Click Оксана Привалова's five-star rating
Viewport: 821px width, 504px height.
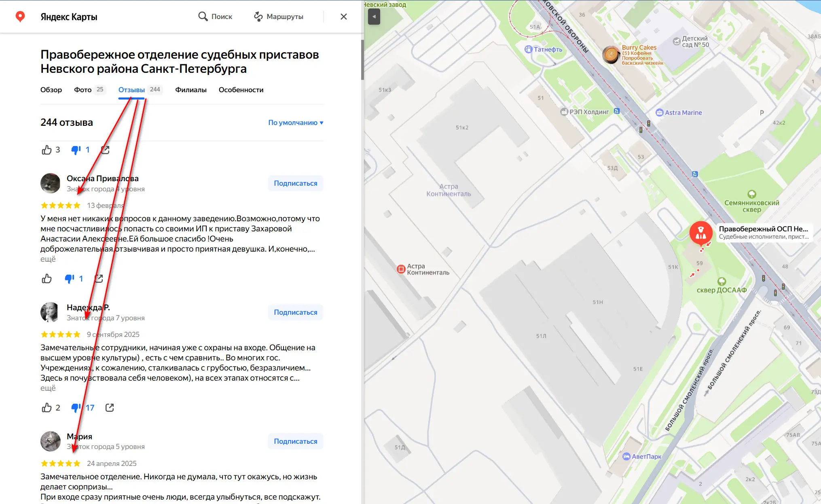coord(61,205)
